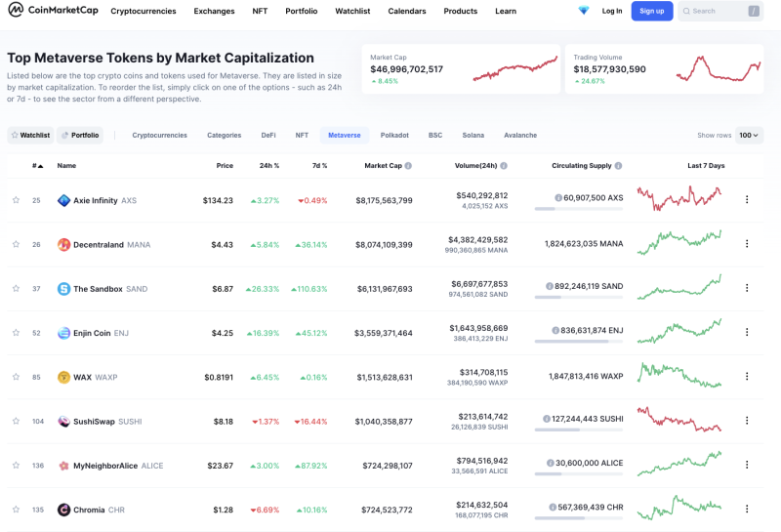
Task: Click the diamond rewards icon
Action: pyautogui.click(x=583, y=11)
